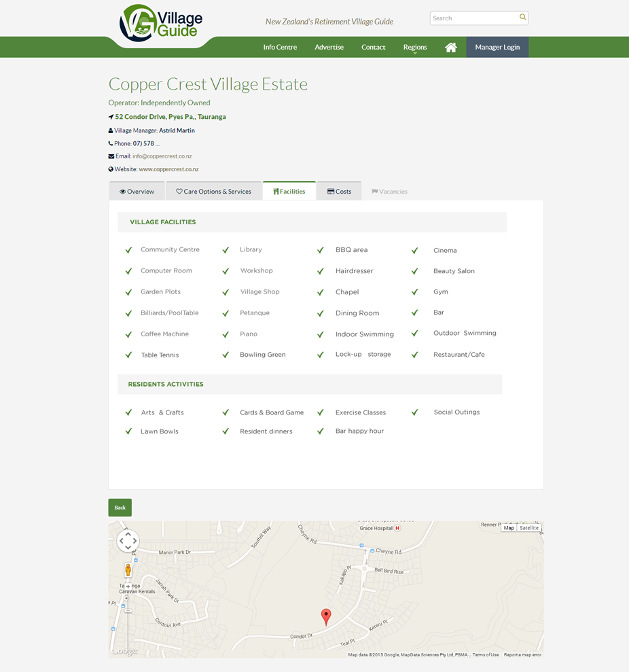Viewport: 629px width, 672px height.
Task: Click the home icon in the navigation bar
Action: tap(450, 47)
